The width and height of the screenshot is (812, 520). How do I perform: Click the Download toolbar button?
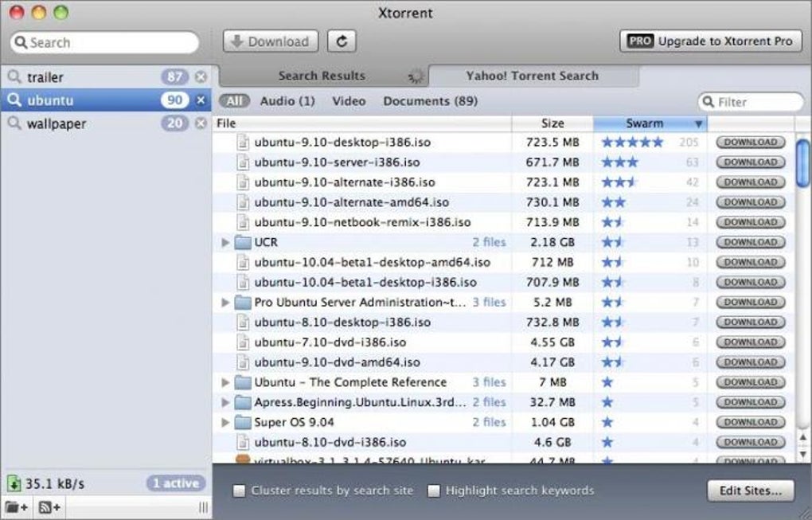point(271,41)
